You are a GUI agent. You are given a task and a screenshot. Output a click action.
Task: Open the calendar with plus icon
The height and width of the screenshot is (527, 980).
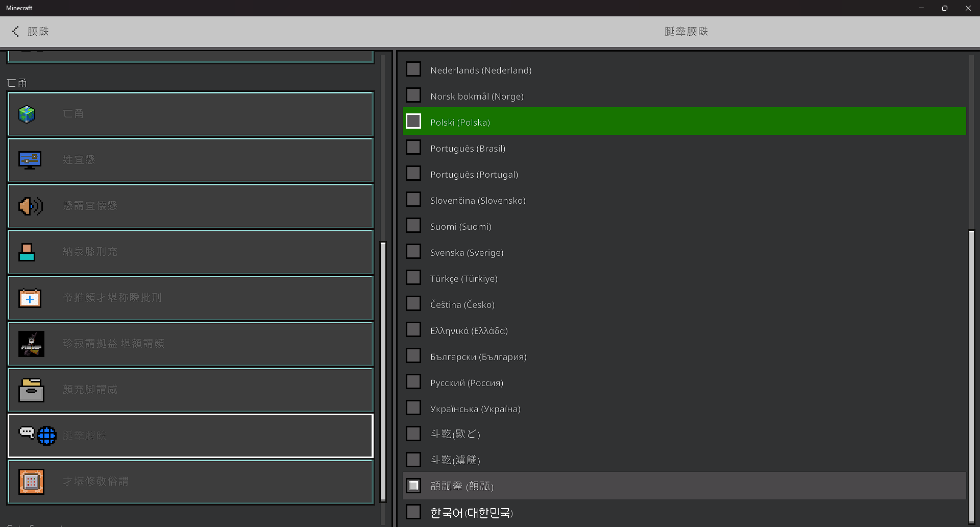coord(30,298)
